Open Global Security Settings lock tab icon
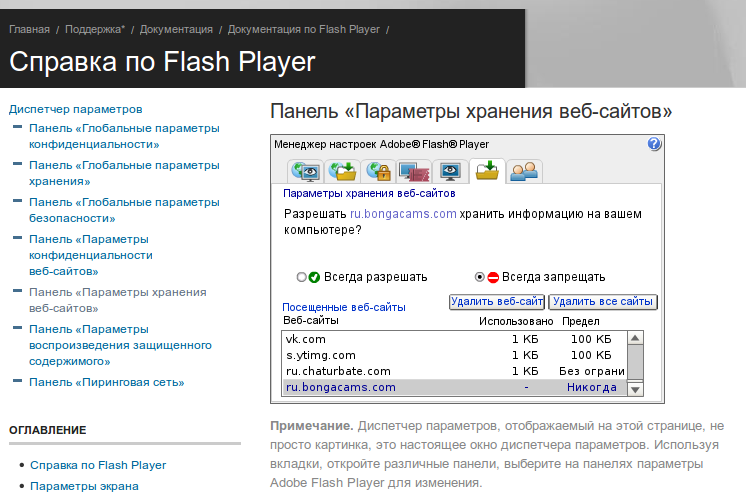Viewport: 746px width, 498px height. (x=379, y=172)
